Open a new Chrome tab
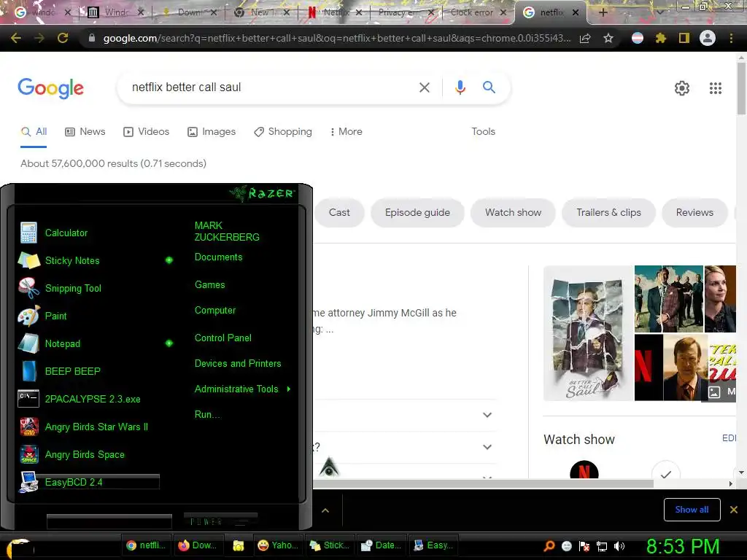Screen dimensions: 747x560 [603, 12]
